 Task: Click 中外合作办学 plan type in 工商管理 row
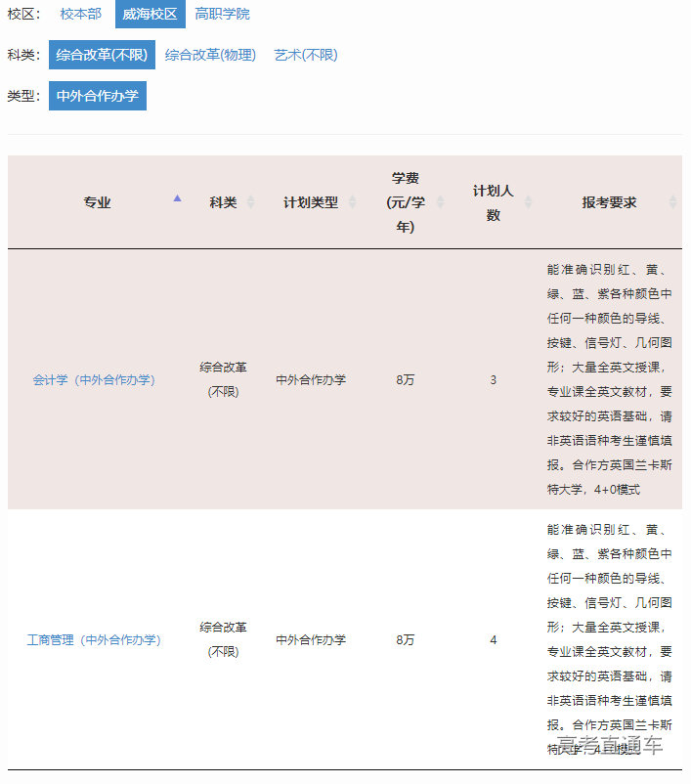311,640
